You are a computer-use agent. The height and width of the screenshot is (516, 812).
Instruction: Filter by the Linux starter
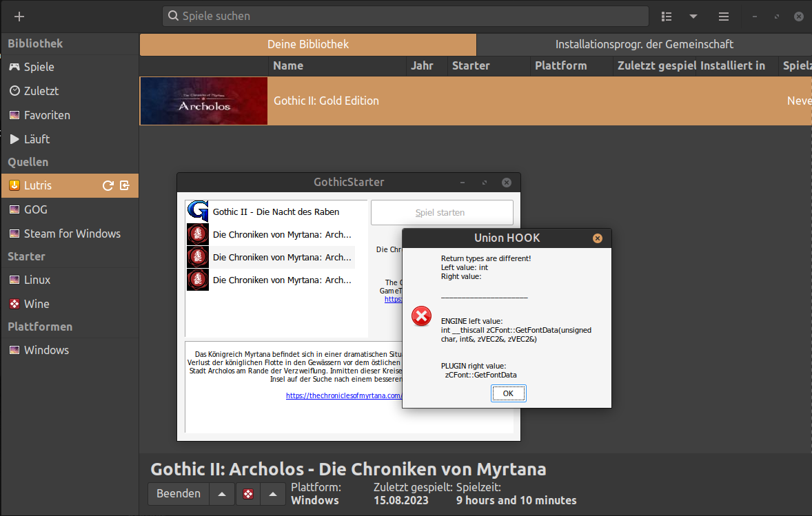click(x=70, y=280)
